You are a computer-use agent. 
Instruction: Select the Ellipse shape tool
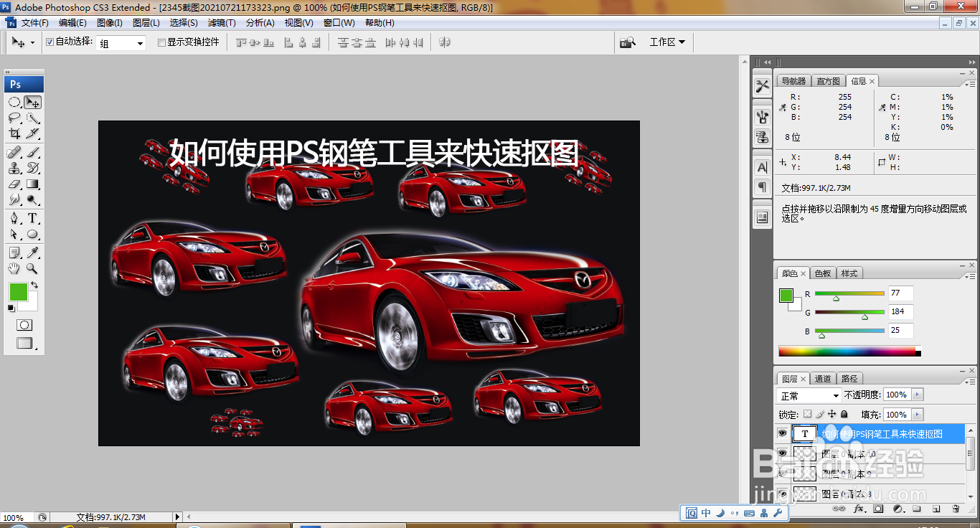pos(32,235)
